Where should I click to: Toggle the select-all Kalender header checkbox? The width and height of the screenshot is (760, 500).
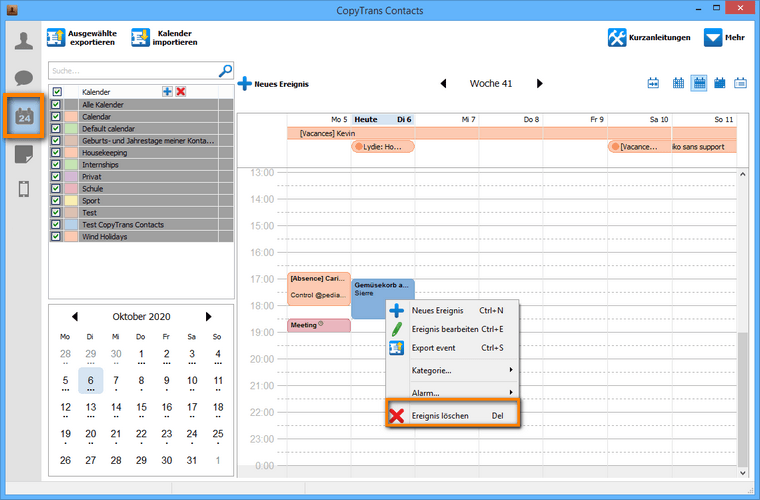point(57,92)
